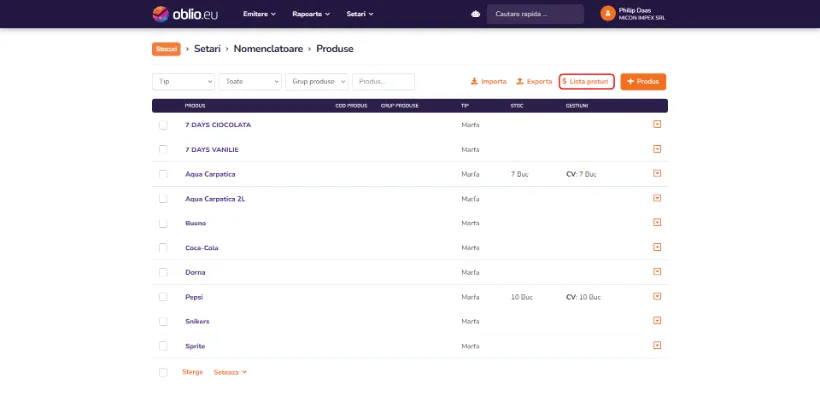This screenshot has width=820, height=407.
Task: Open product Aqua Carpatica
Action: tap(210, 174)
